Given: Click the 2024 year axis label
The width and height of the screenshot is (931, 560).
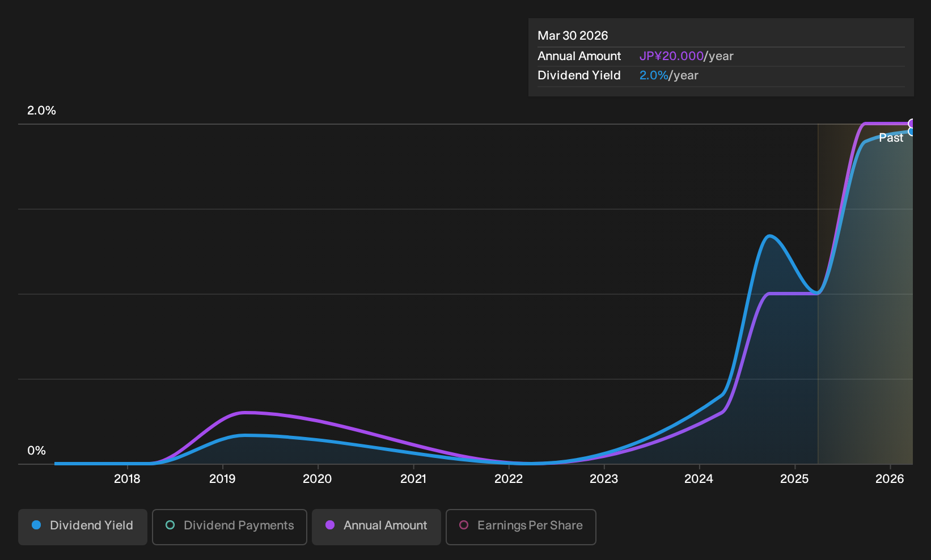Looking at the screenshot, I should click(x=699, y=479).
